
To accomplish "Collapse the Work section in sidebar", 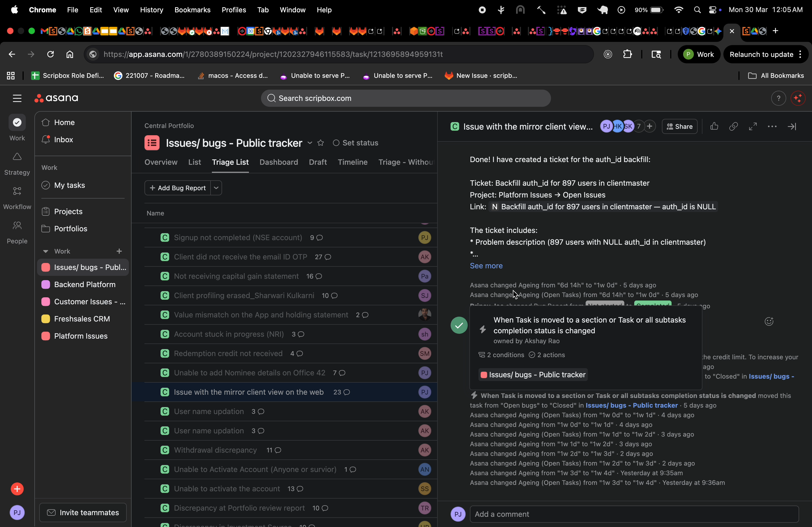I will pos(45,251).
